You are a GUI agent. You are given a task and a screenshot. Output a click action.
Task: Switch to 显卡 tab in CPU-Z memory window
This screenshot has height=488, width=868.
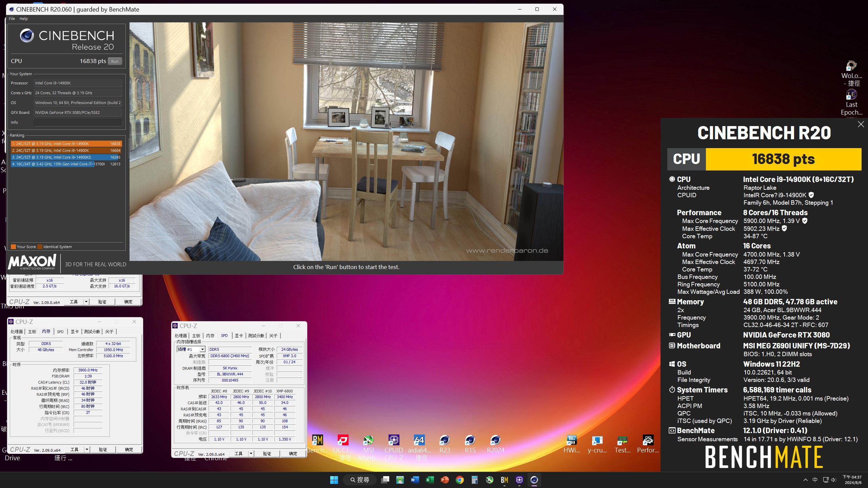pyautogui.click(x=75, y=331)
